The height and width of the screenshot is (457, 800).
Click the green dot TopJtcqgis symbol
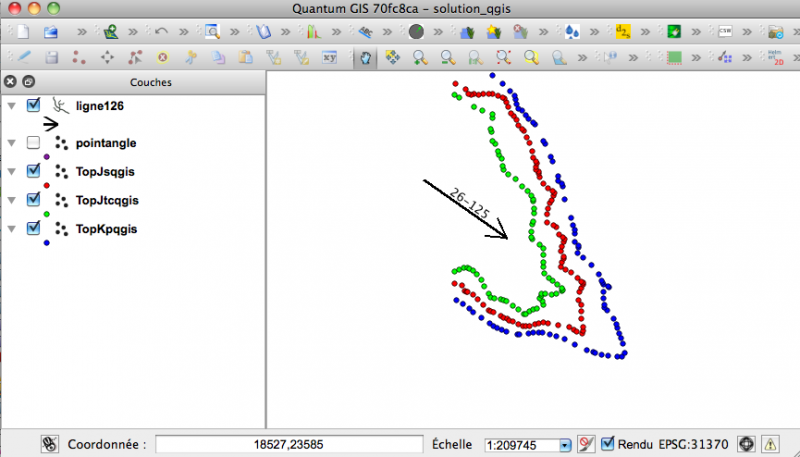[48, 214]
